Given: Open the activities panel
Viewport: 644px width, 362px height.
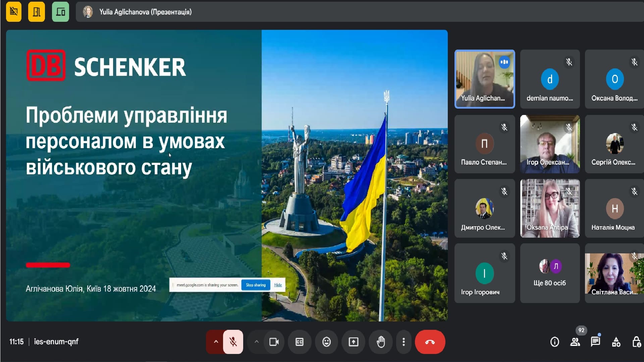Looking at the screenshot, I should [x=616, y=342].
